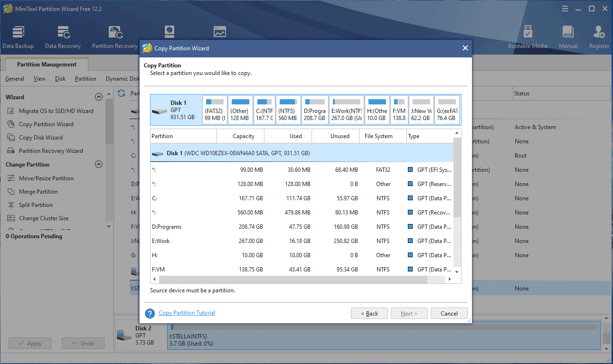Launch Partition Recovery from toolbar

point(114,37)
